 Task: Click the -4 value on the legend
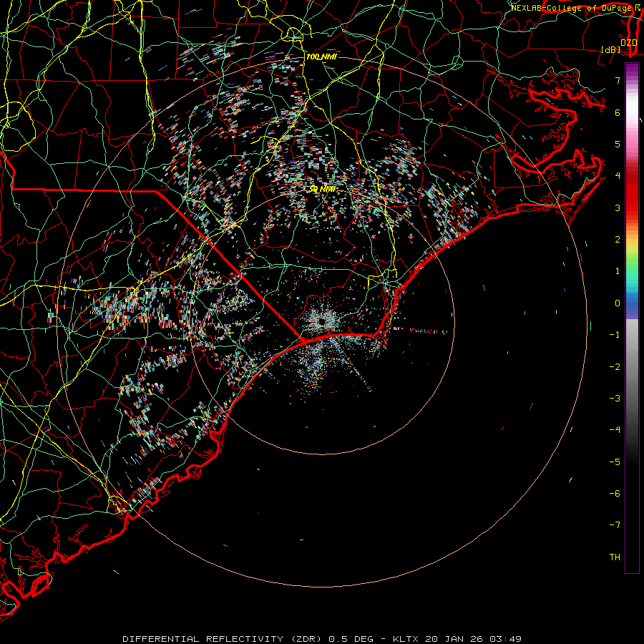point(615,430)
